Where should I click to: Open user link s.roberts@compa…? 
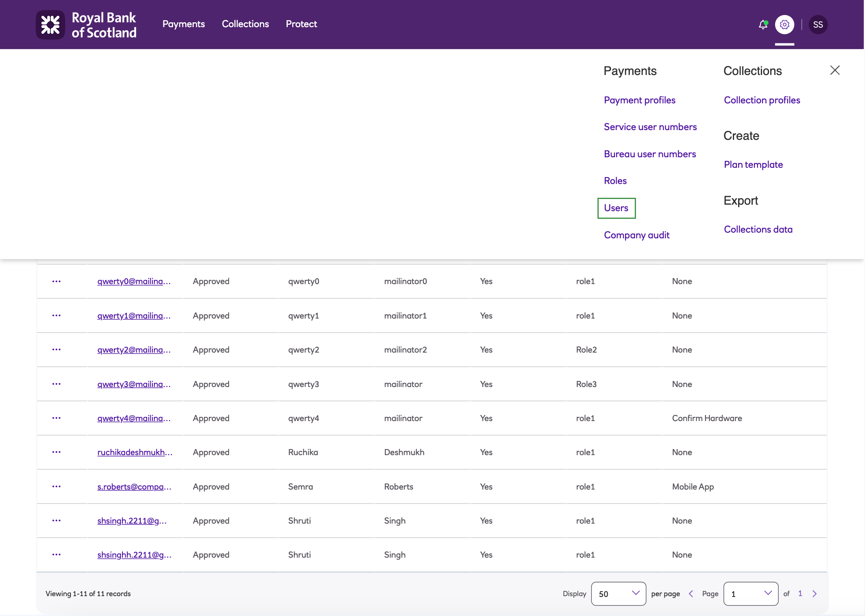click(134, 487)
